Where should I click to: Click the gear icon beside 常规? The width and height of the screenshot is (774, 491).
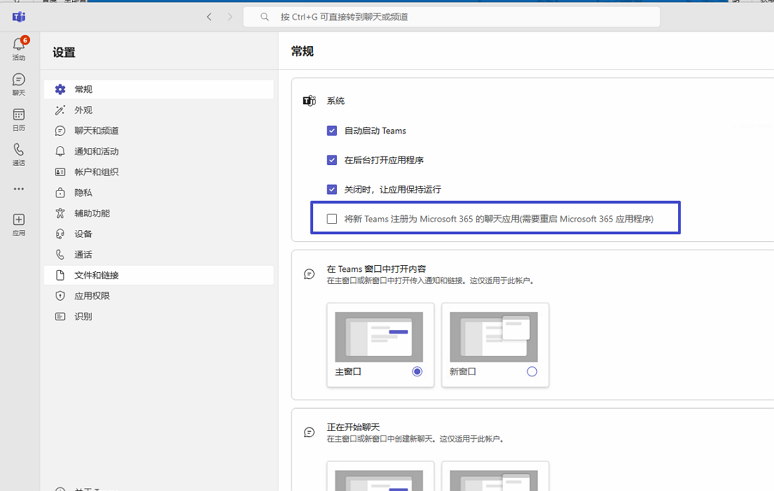click(x=60, y=89)
